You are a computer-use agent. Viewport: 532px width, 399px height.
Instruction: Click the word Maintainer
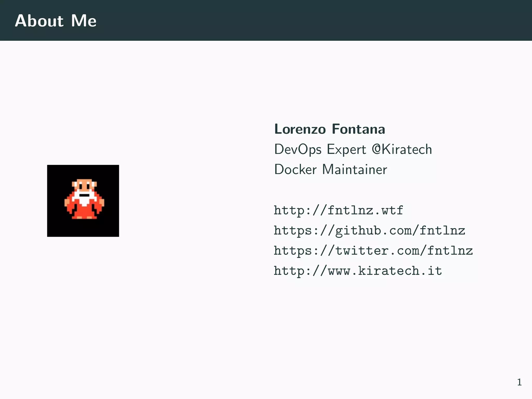[354, 170]
